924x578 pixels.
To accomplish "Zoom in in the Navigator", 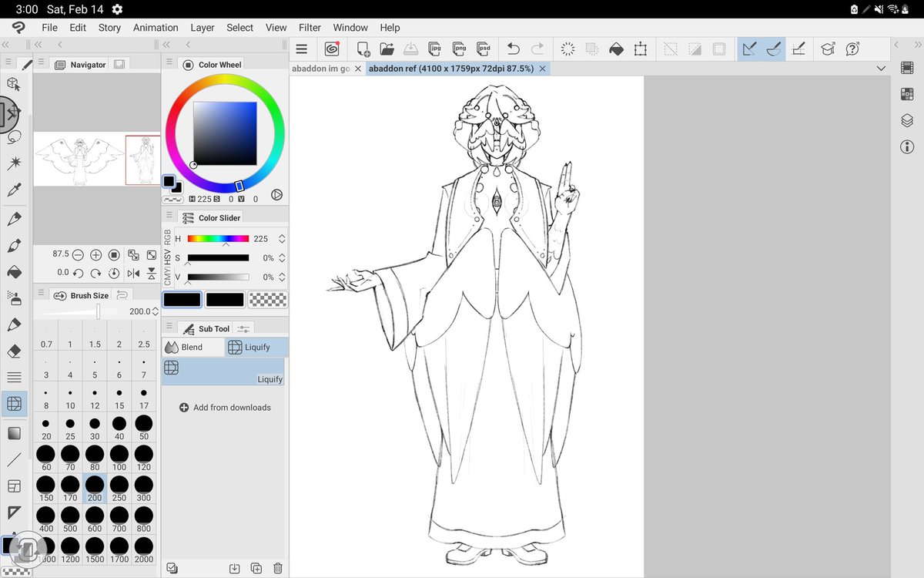I will (96, 254).
